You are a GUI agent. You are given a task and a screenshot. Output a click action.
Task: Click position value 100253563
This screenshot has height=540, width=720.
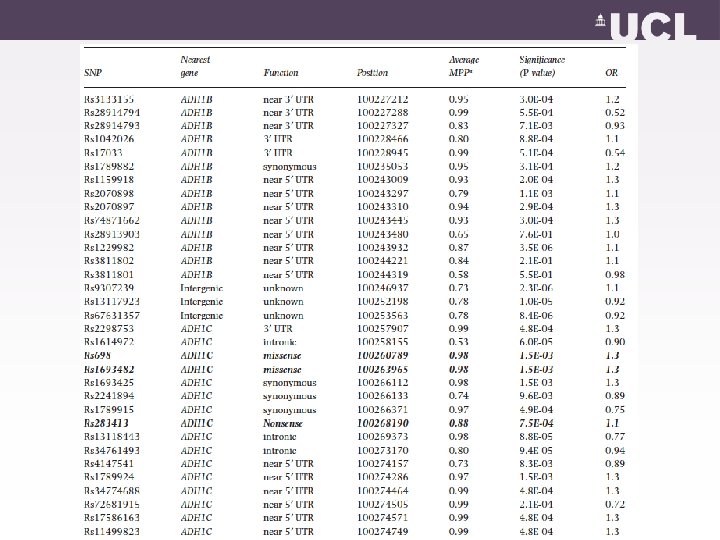382,315
